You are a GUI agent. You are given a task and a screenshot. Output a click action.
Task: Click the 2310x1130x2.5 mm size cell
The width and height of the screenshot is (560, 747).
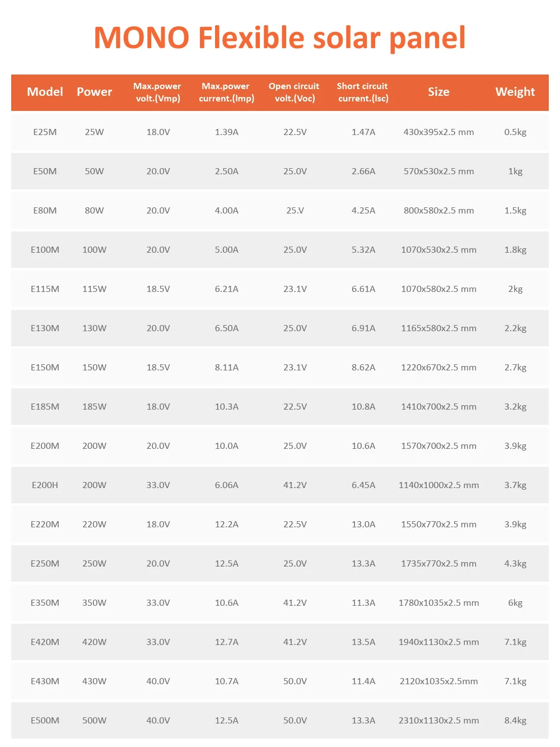pos(438,721)
